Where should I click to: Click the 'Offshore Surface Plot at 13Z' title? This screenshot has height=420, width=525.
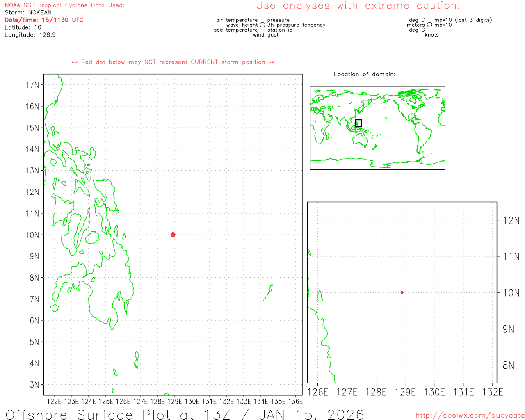point(185,414)
